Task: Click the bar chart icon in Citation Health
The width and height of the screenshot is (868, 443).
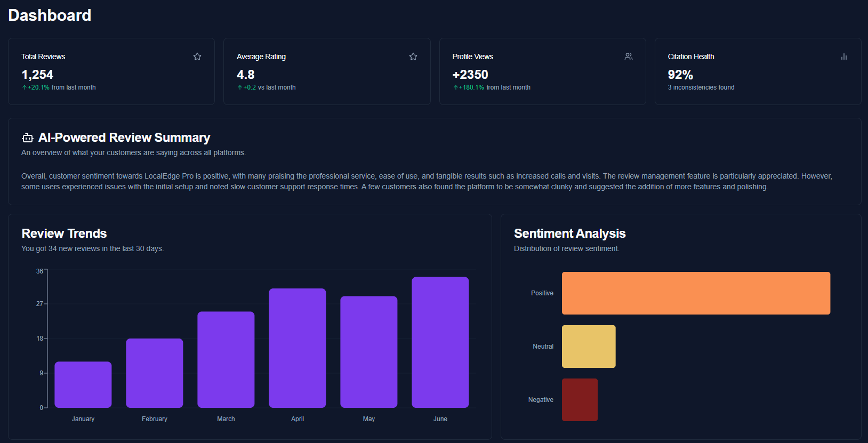Action: click(x=844, y=57)
